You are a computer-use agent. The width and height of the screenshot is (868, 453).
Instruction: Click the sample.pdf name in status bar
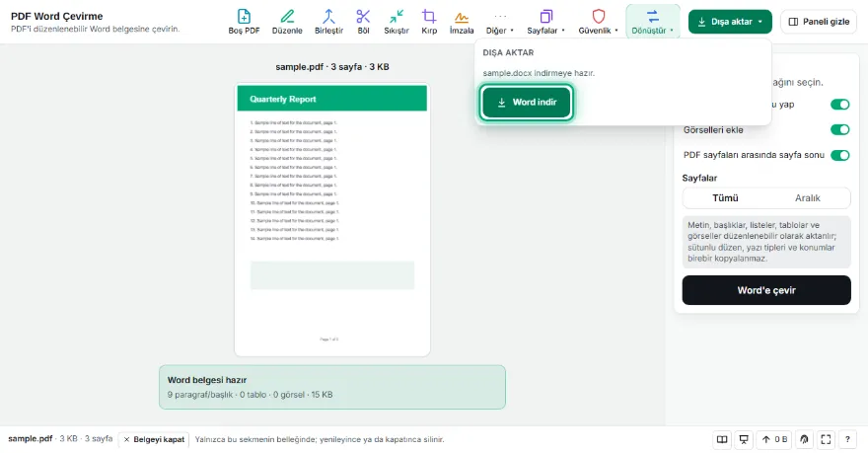click(x=30, y=438)
